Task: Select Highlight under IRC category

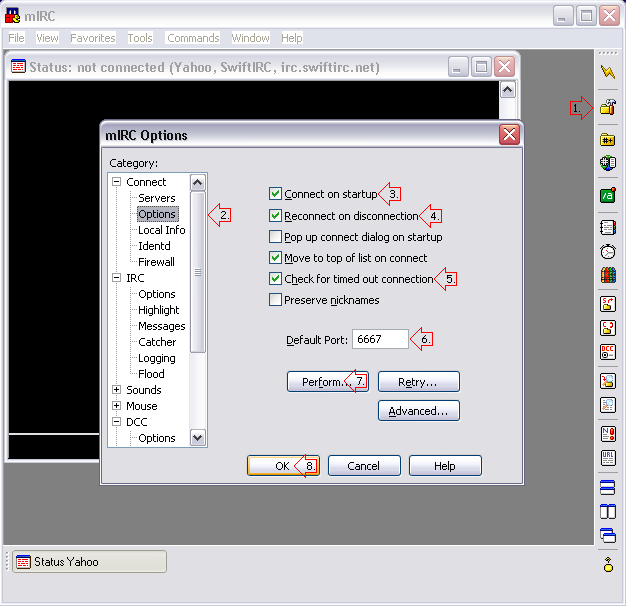Action: (x=158, y=310)
